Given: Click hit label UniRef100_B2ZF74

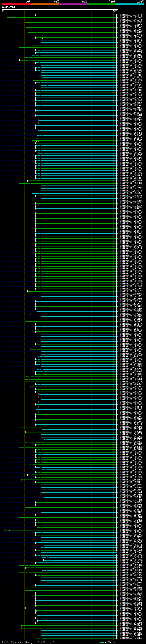Looking at the screenshot, I should [131, 53].
